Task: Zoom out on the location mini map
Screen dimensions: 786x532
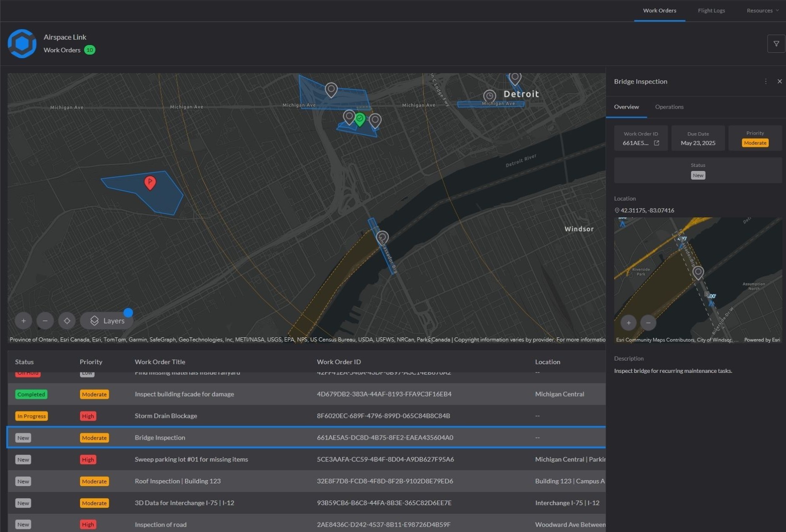Action: coord(648,323)
